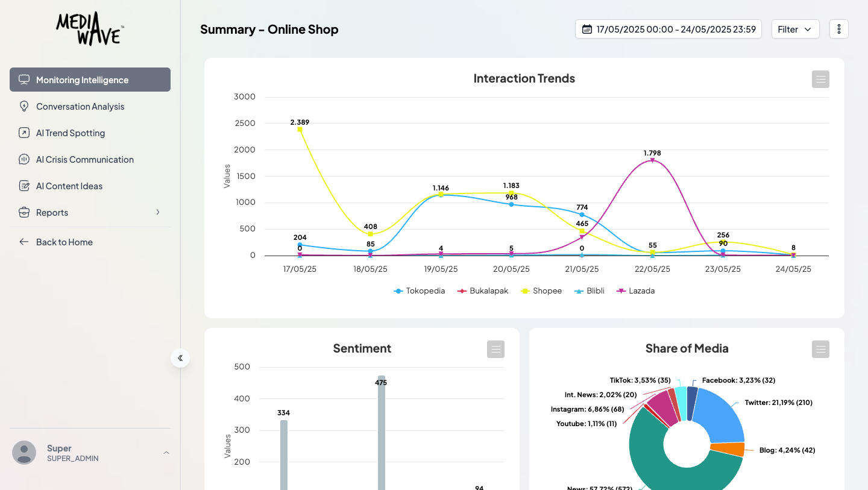
Task: Click the AI Content Ideas pencil icon
Action: coord(24,186)
